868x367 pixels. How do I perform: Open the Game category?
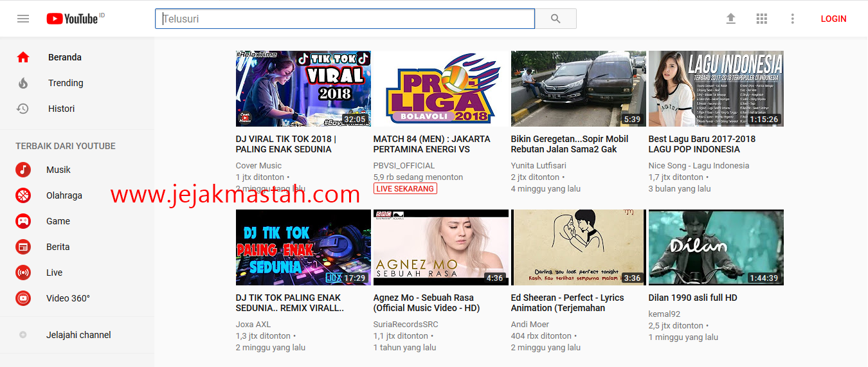tap(58, 221)
